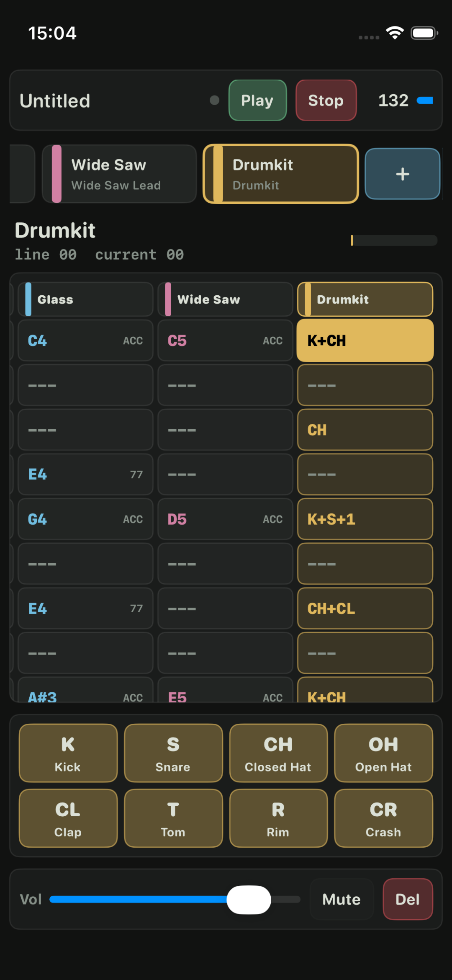
Task: Select the Snare drum pad
Action: coord(173,753)
